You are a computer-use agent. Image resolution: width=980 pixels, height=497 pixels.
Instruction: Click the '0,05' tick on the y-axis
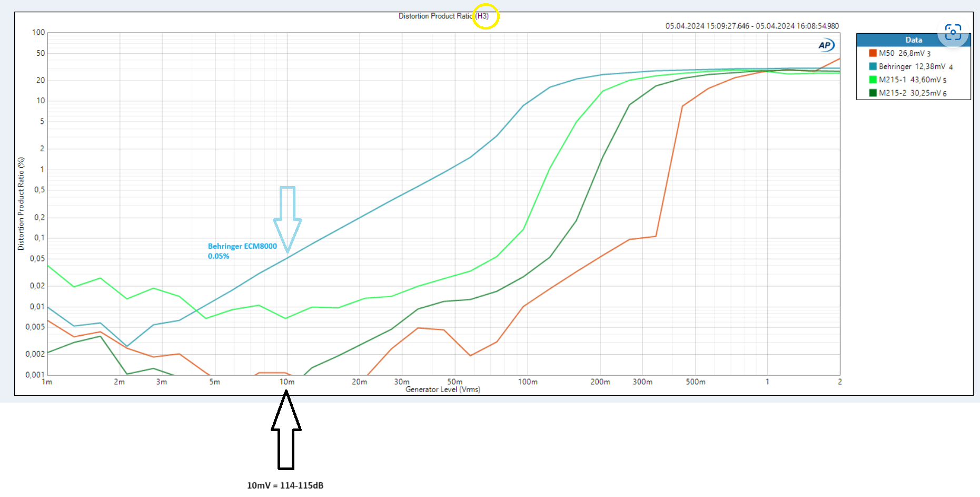coord(37,259)
